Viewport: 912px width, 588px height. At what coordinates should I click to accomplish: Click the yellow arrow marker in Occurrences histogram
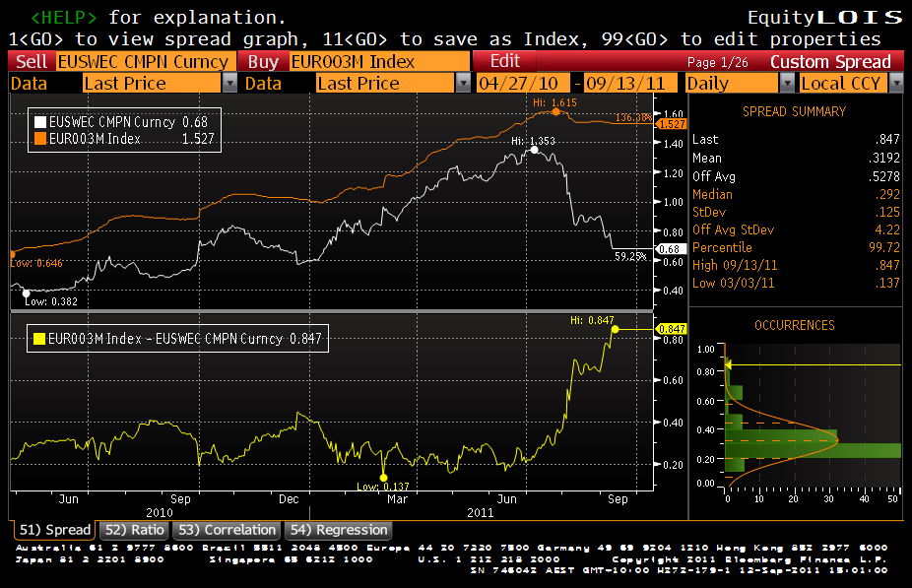[728, 365]
